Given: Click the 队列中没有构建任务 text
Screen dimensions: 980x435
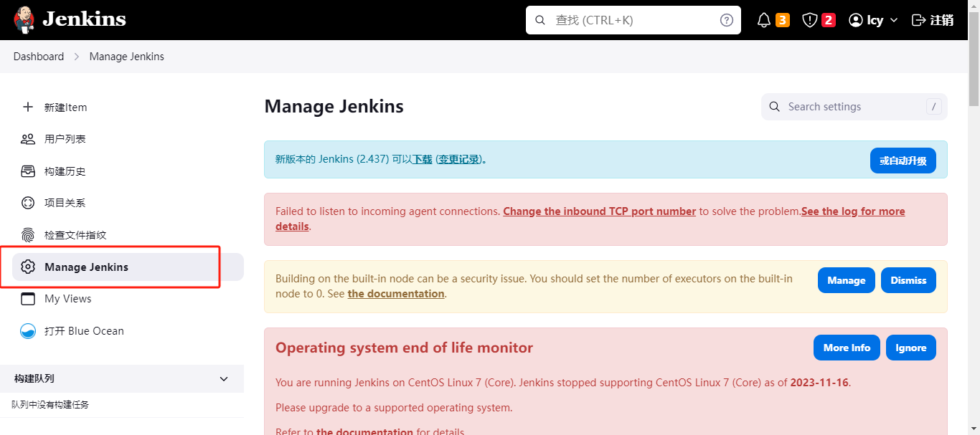Looking at the screenshot, I should [50, 405].
